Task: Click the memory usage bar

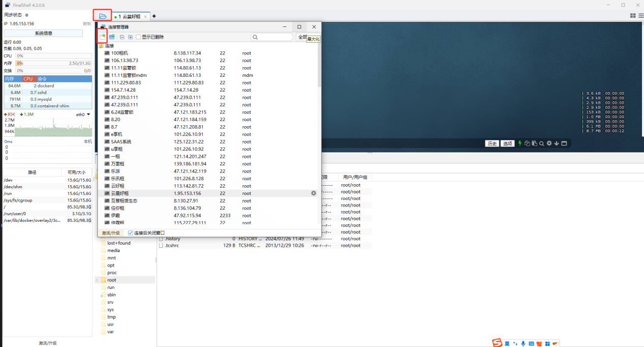Action: pyautogui.click(x=53, y=64)
